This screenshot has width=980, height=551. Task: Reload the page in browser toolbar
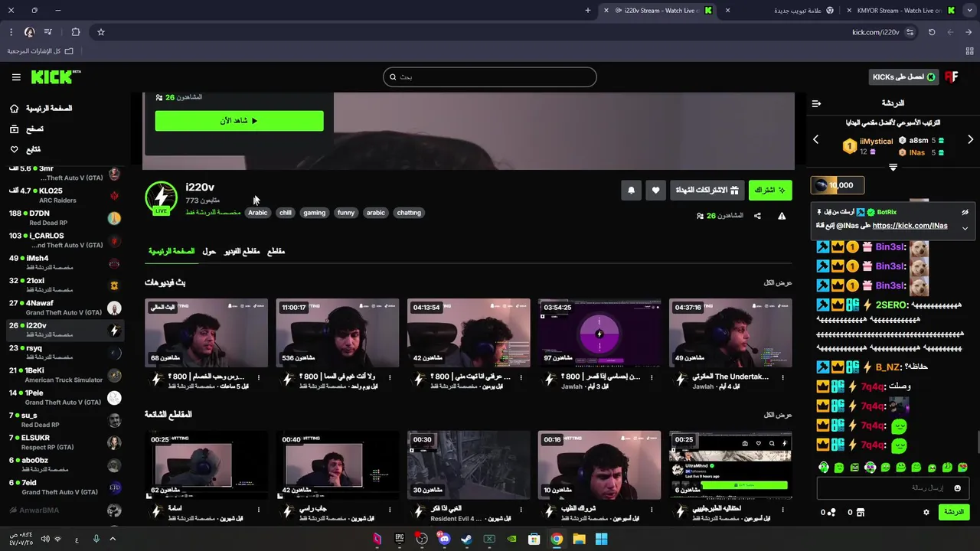tap(932, 32)
